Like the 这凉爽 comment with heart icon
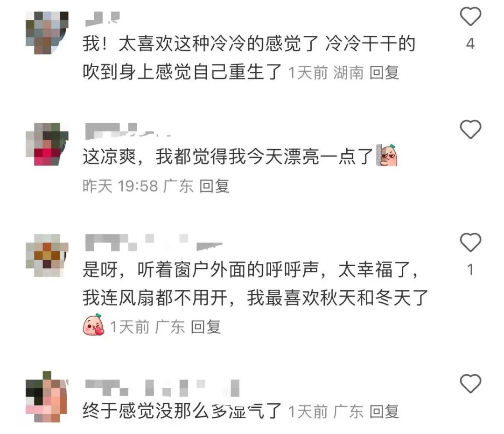The image size is (504, 434). [470, 129]
